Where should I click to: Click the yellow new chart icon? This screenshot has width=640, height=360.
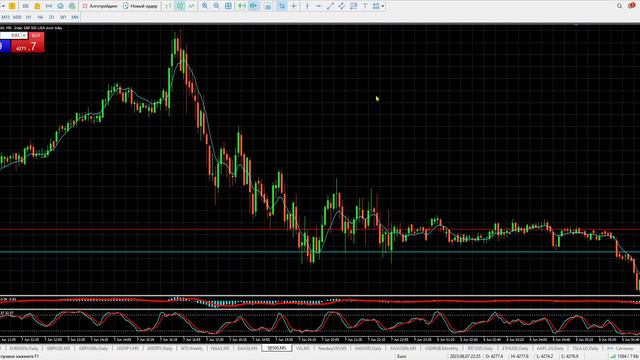pyautogui.click(x=12, y=6)
